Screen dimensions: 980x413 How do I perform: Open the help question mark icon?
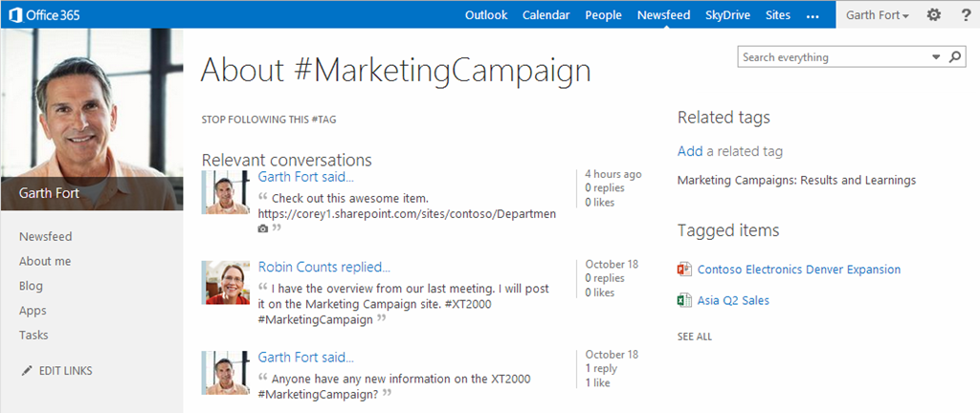[967, 15]
